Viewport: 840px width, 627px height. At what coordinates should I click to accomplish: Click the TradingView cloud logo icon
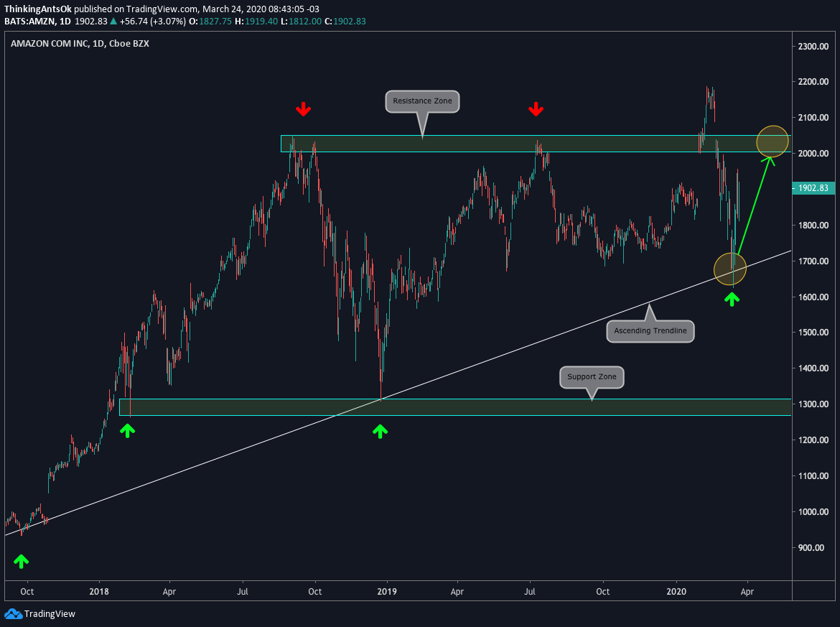coord(14,614)
